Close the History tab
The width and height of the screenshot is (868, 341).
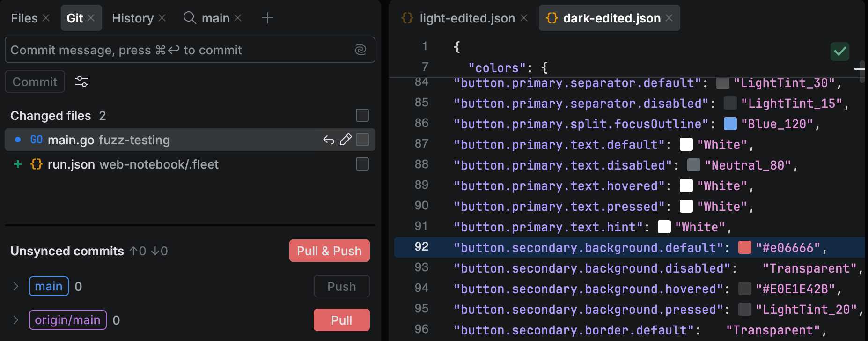tap(162, 18)
